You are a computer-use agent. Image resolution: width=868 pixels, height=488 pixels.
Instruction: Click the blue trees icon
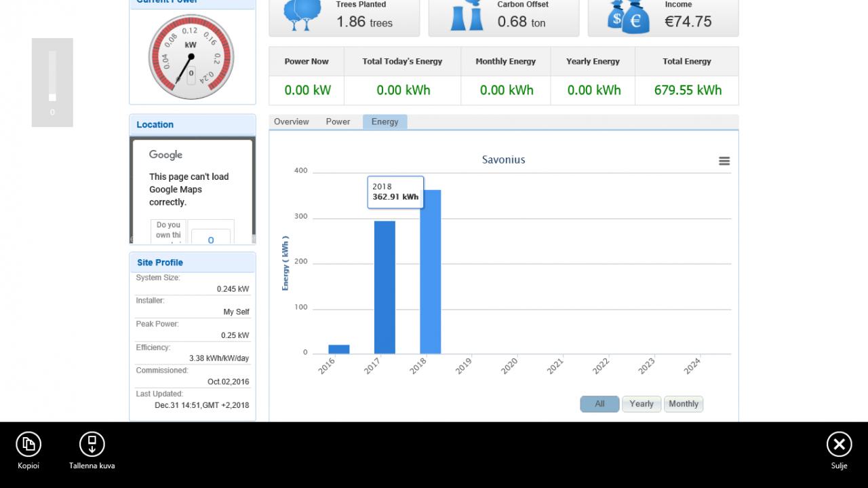302,14
